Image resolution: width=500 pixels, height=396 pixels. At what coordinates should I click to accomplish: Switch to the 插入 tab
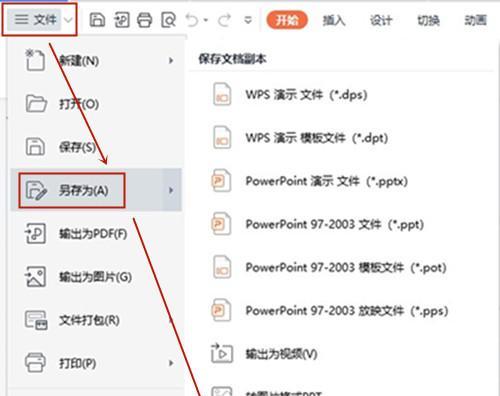click(x=334, y=20)
